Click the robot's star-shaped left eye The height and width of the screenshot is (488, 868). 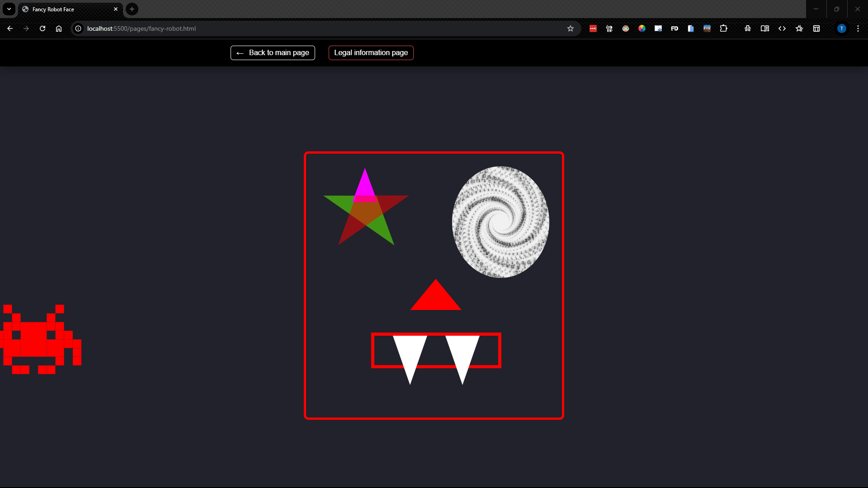[366, 208]
